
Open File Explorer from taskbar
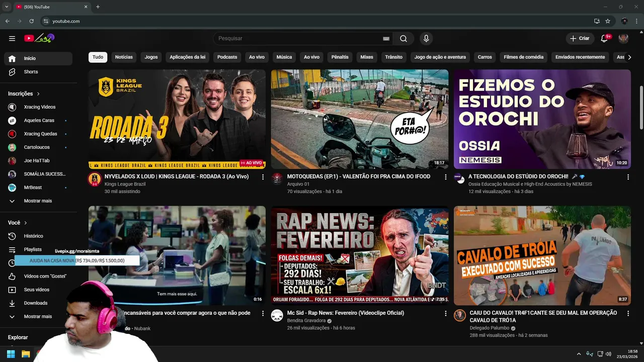click(x=26, y=354)
